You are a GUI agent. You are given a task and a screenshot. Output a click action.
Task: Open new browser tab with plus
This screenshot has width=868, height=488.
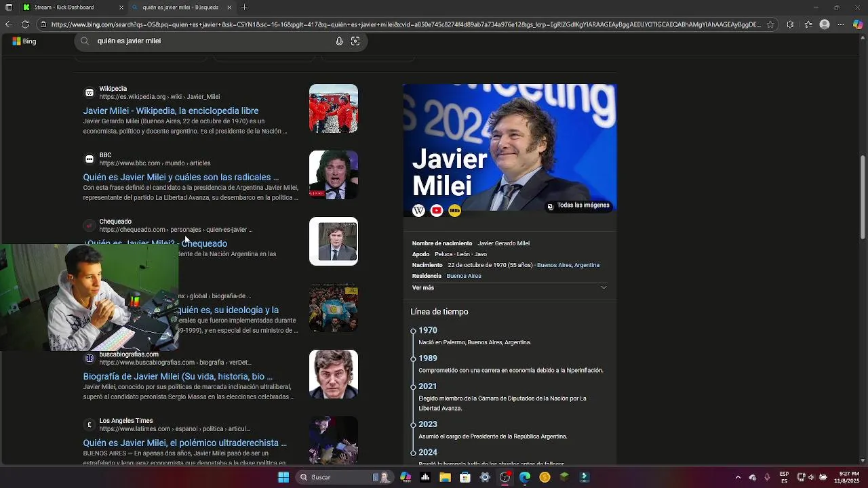pos(244,7)
